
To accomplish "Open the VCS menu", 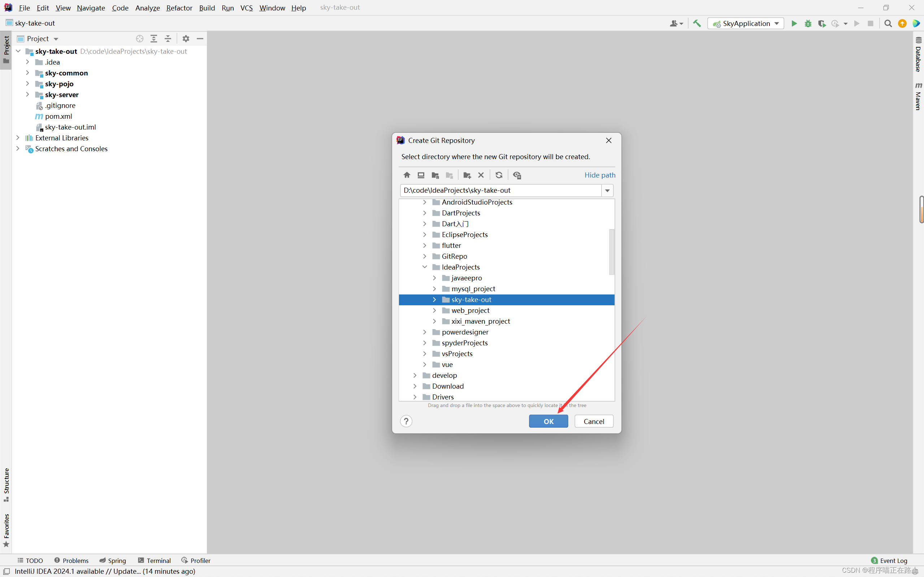I will (x=246, y=8).
